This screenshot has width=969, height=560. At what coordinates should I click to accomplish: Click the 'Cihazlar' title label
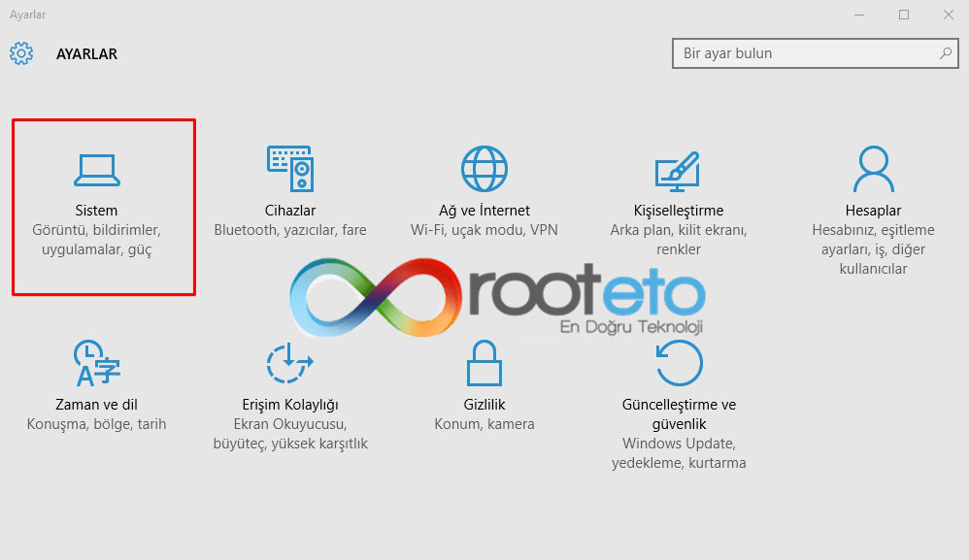290,211
